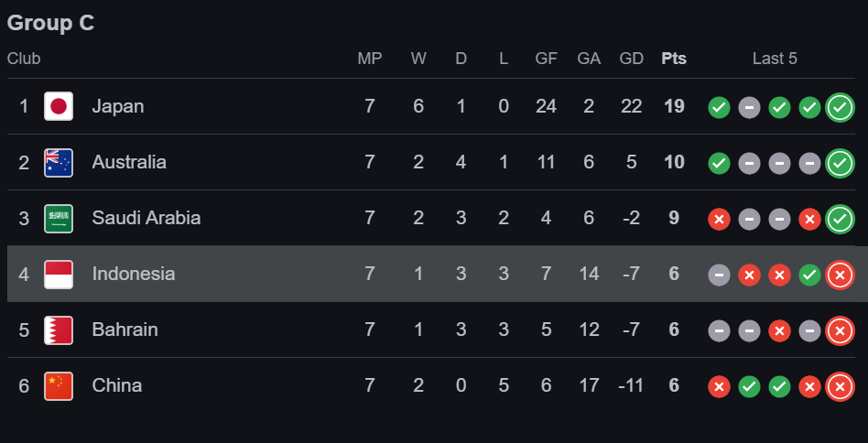Viewport: 868px width, 443px height.
Task: Click the GD column header
Action: point(631,59)
